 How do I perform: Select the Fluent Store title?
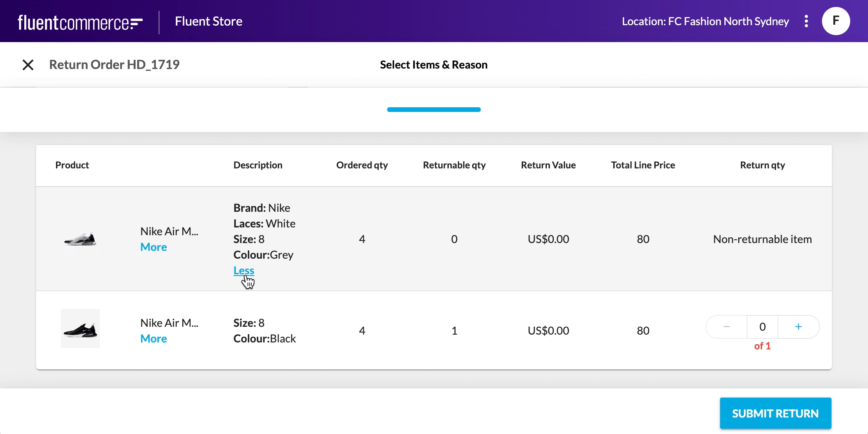click(208, 21)
